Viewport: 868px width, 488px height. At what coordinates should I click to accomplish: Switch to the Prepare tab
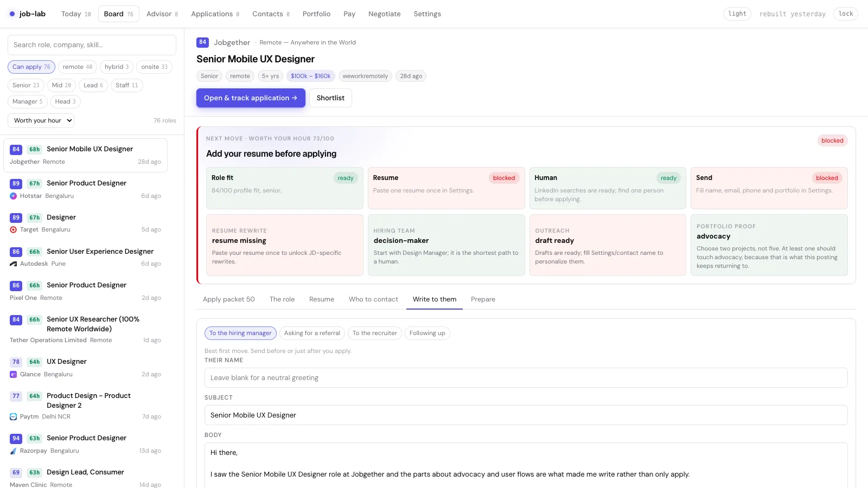point(483,299)
